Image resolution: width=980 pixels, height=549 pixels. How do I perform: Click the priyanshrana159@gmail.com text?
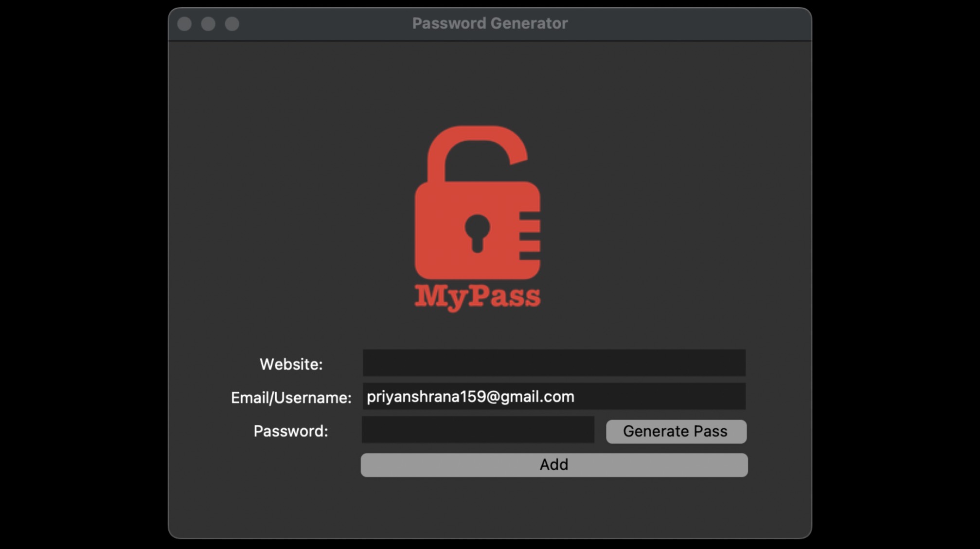[x=470, y=397]
